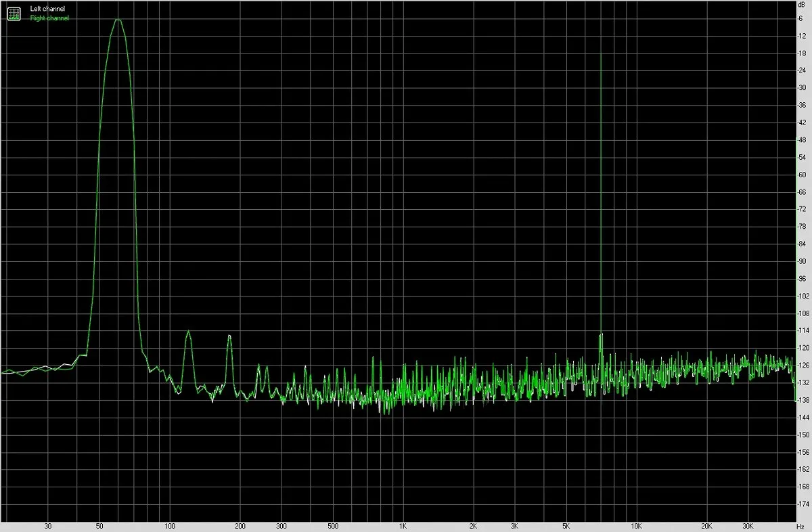Click the 300 Hz frequency label

(281, 526)
